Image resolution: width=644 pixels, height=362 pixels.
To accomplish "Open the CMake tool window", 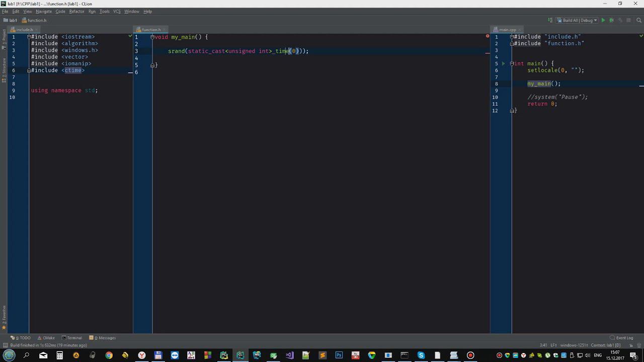I will click(46, 338).
